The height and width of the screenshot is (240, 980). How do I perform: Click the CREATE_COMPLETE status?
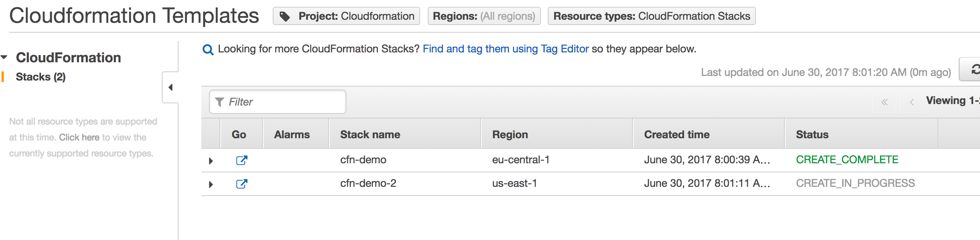click(847, 160)
